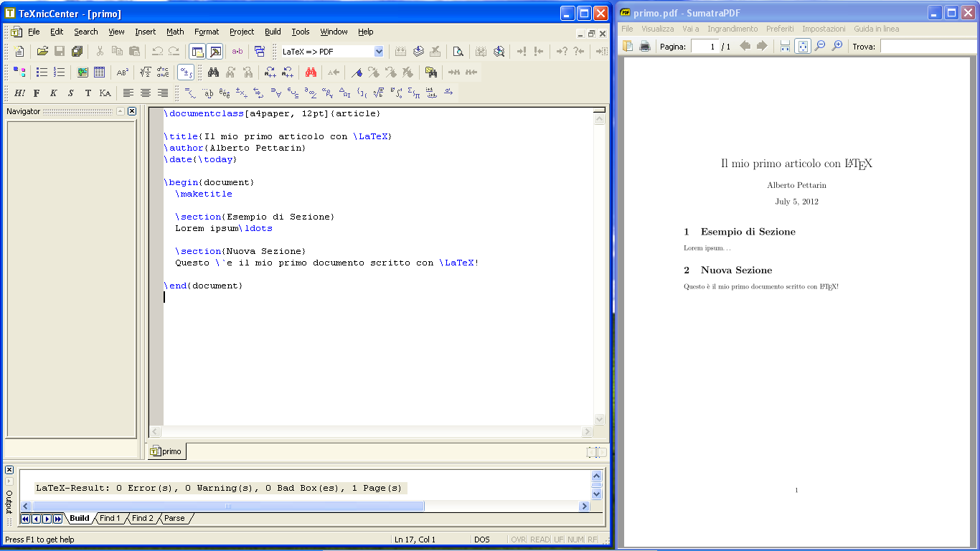
Task: Apply italic with the K icon
Action: pyautogui.click(x=54, y=93)
